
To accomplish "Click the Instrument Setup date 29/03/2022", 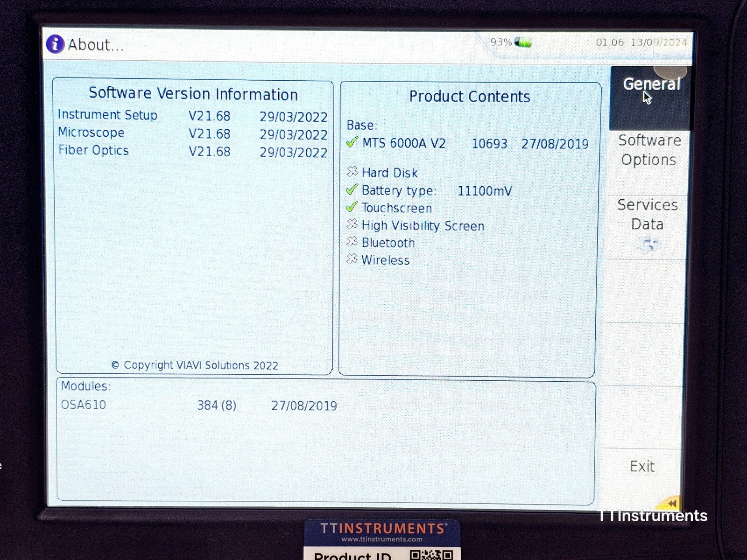I will coord(294,117).
